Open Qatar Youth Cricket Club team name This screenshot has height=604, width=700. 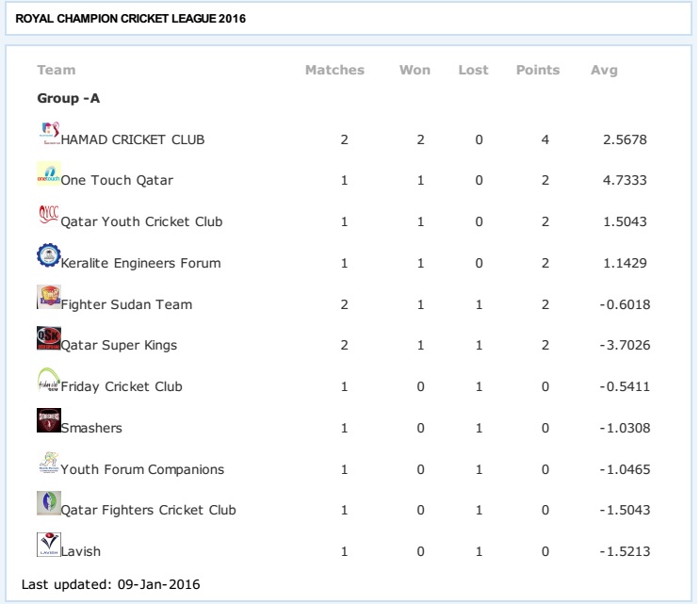[x=141, y=221]
